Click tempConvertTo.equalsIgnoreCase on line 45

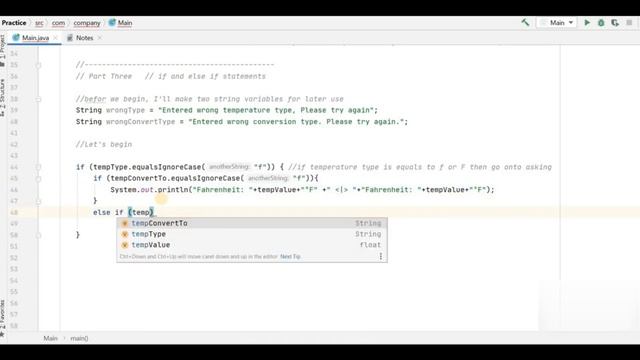176,178
